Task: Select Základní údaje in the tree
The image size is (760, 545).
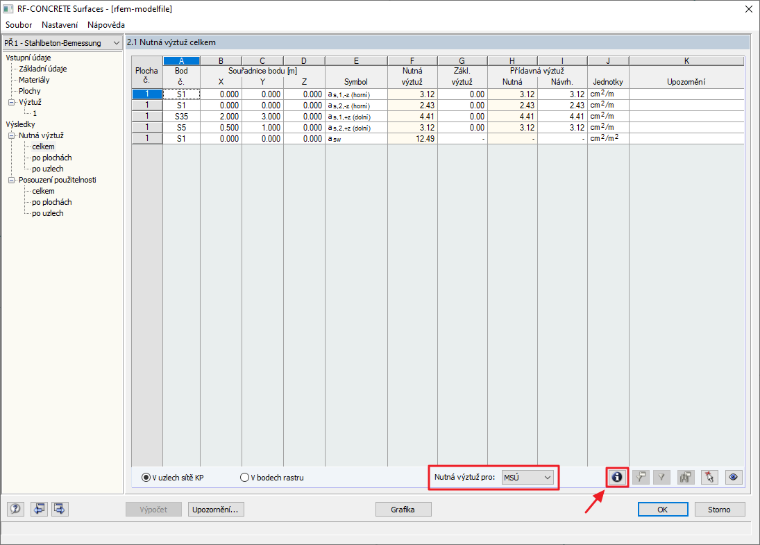Action: tap(43, 69)
